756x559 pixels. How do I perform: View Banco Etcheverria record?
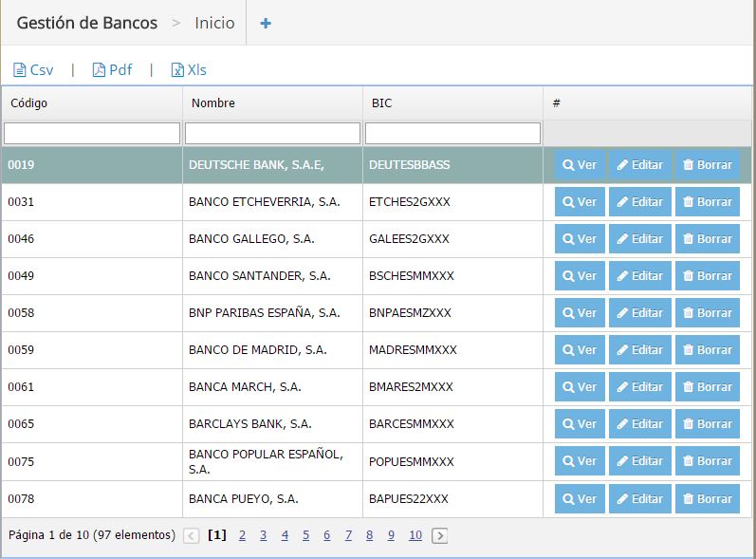[x=580, y=201]
